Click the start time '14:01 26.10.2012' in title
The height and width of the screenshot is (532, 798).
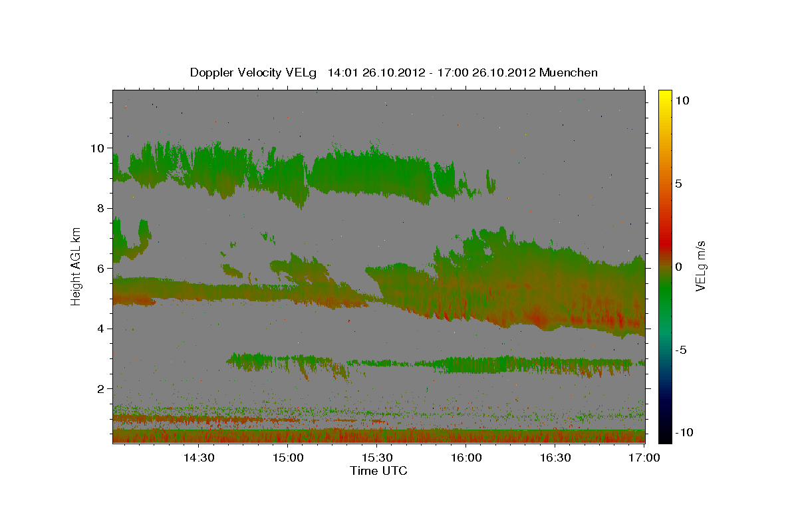(376, 72)
